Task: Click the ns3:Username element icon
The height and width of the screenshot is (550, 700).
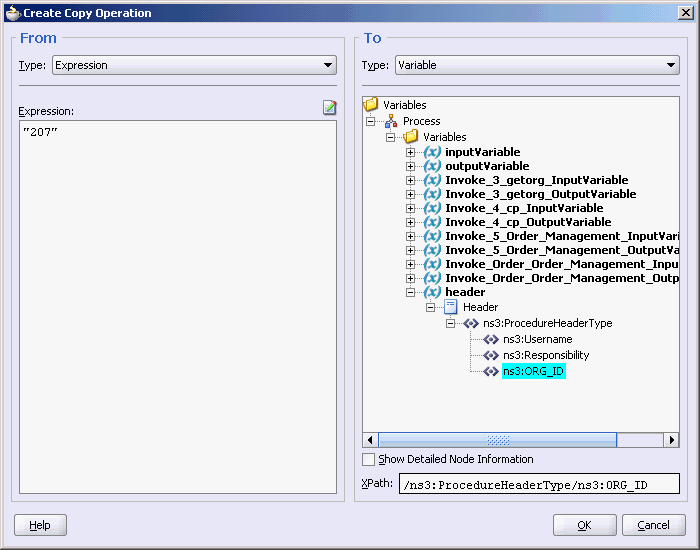Action: click(491, 339)
